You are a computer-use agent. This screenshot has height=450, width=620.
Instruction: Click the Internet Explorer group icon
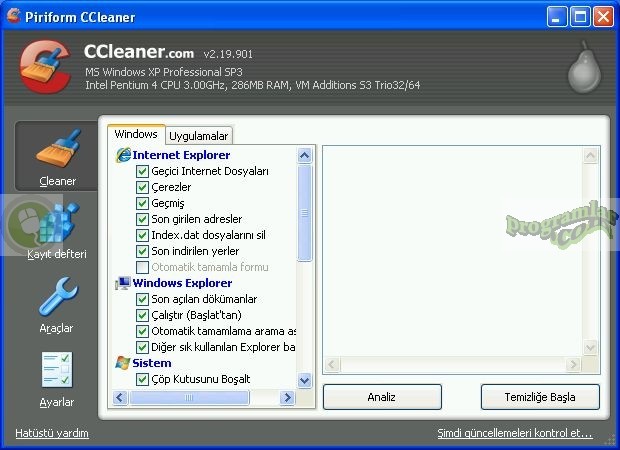tap(123, 155)
